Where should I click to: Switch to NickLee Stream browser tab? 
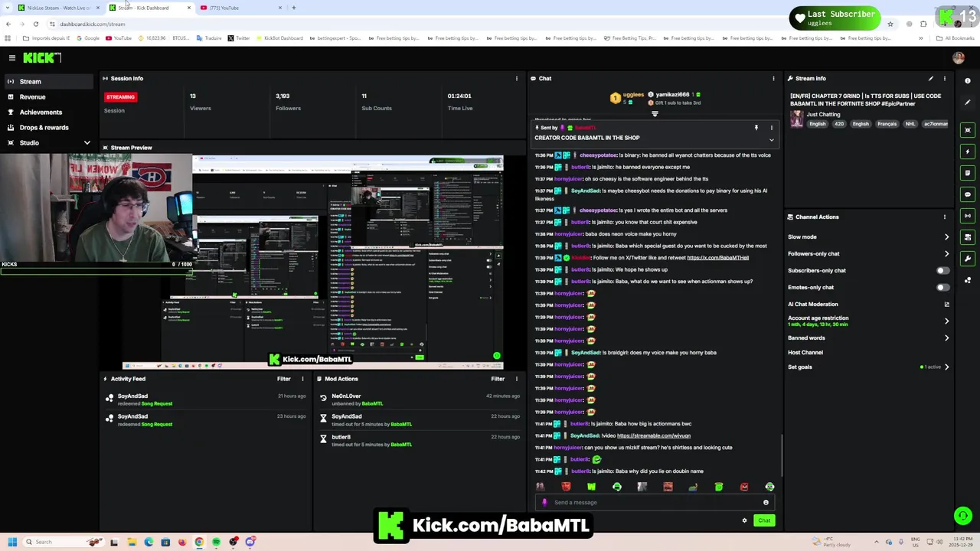click(x=57, y=8)
